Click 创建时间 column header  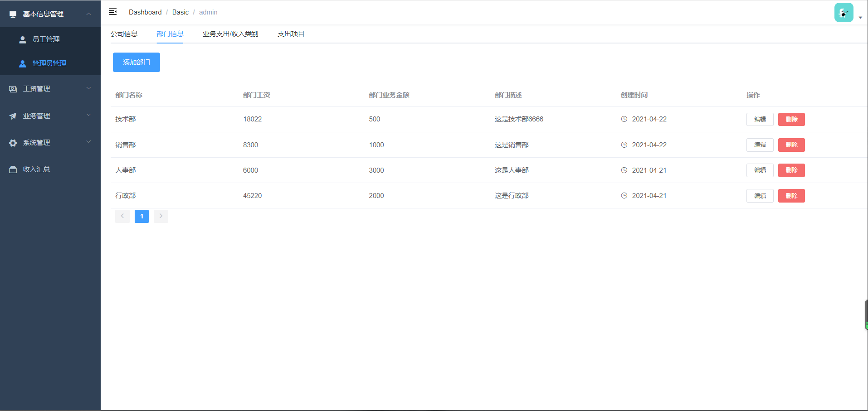[634, 95]
